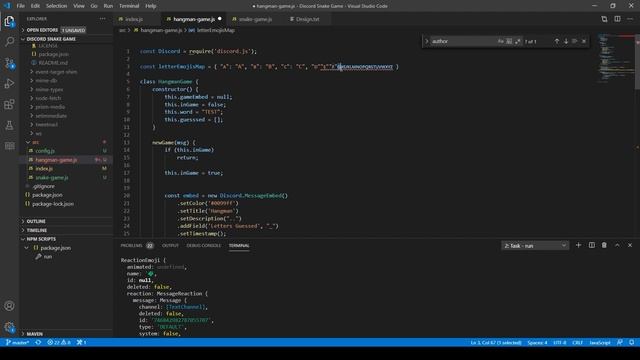Kill terminal with trash icon

click(x=604, y=245)
